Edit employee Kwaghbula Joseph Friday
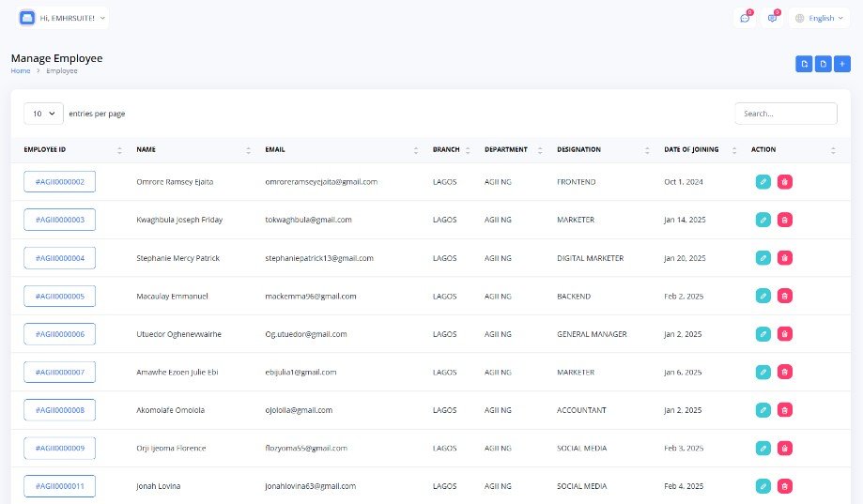The height and width of the screenshot is (504, 863). click(763, 220)
